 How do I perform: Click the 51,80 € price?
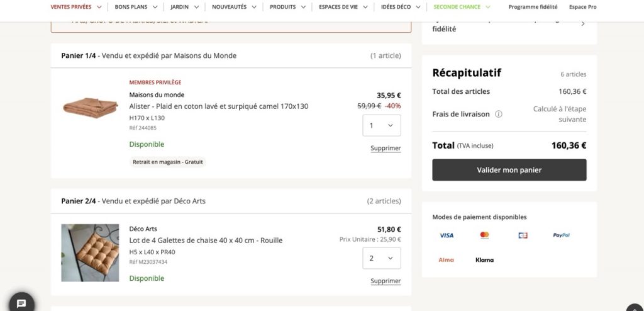coord(389,230)
